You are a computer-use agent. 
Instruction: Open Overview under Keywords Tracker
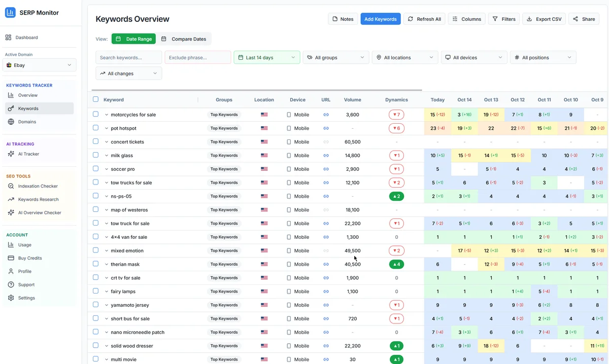pos(40,95)
